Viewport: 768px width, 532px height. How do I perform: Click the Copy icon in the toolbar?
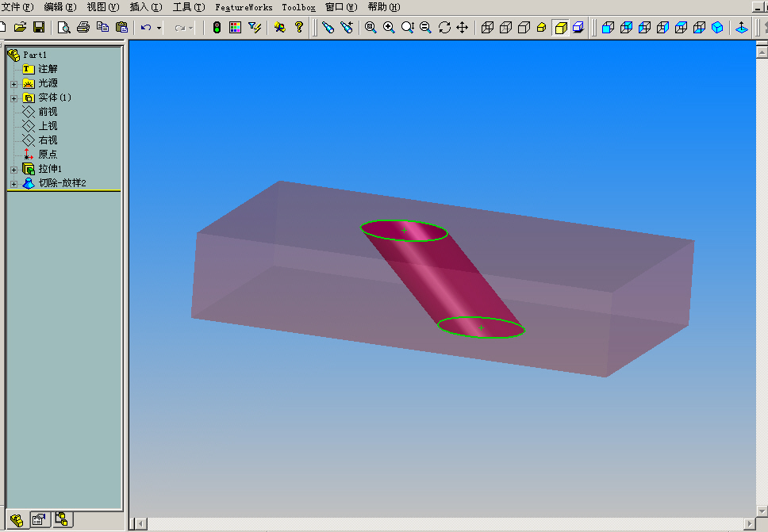[x=102, y=28]
